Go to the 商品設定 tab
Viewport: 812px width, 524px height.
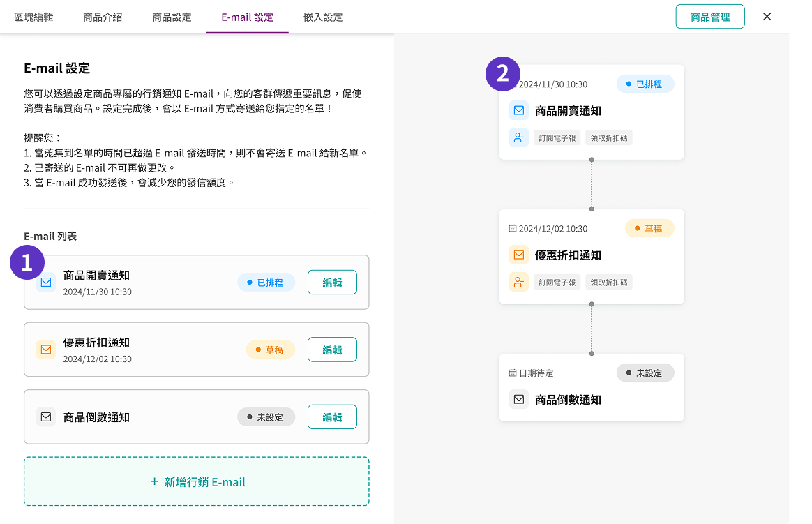coord(172,17)
